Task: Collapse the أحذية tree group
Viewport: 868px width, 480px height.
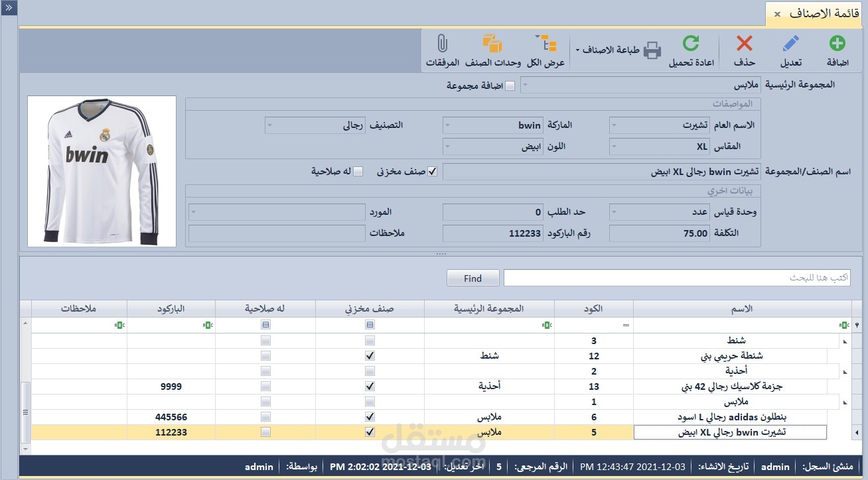Action: click(845, 372)
